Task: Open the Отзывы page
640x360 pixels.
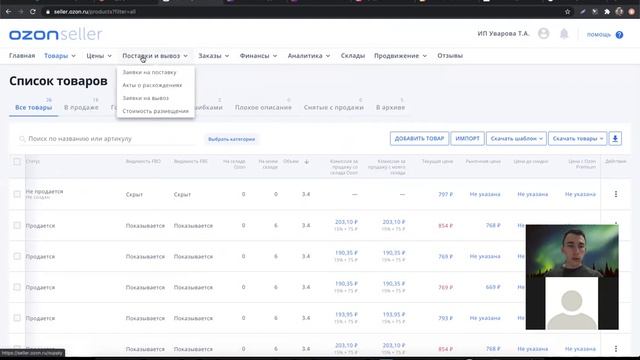Action: click(x=450, y=56)
